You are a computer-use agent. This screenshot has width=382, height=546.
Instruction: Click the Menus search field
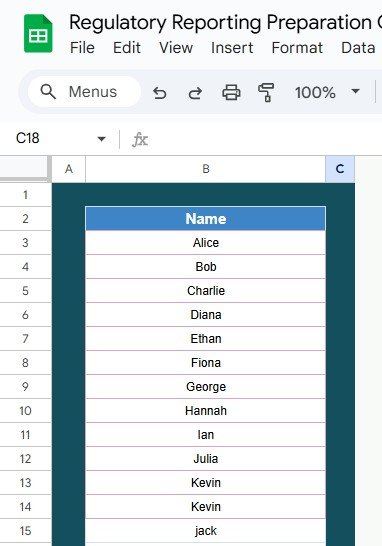tap(84, 92)
